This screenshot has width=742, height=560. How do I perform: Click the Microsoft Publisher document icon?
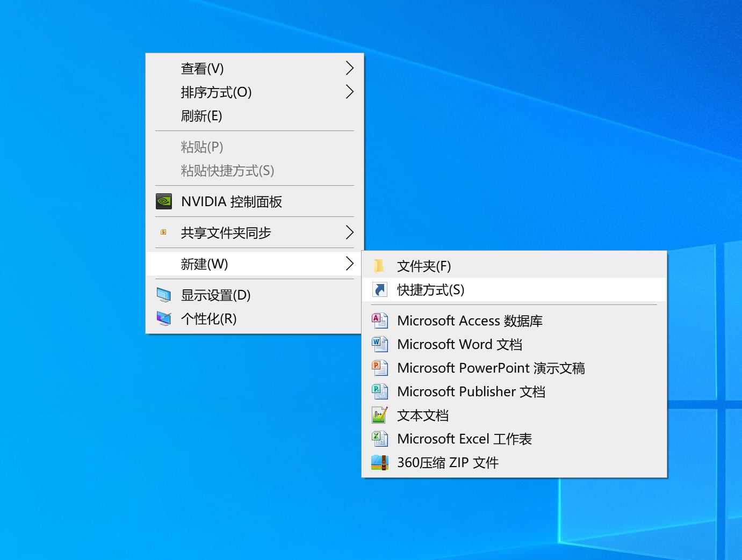click(x=379, y=391)
